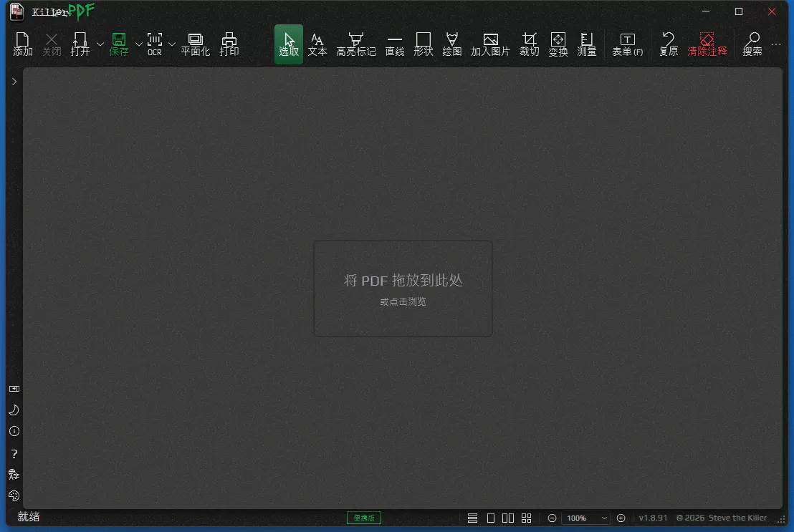Switch to grid thumbnails view layout
This screenshot has height=532, width=794.
[x=527, y=518]
